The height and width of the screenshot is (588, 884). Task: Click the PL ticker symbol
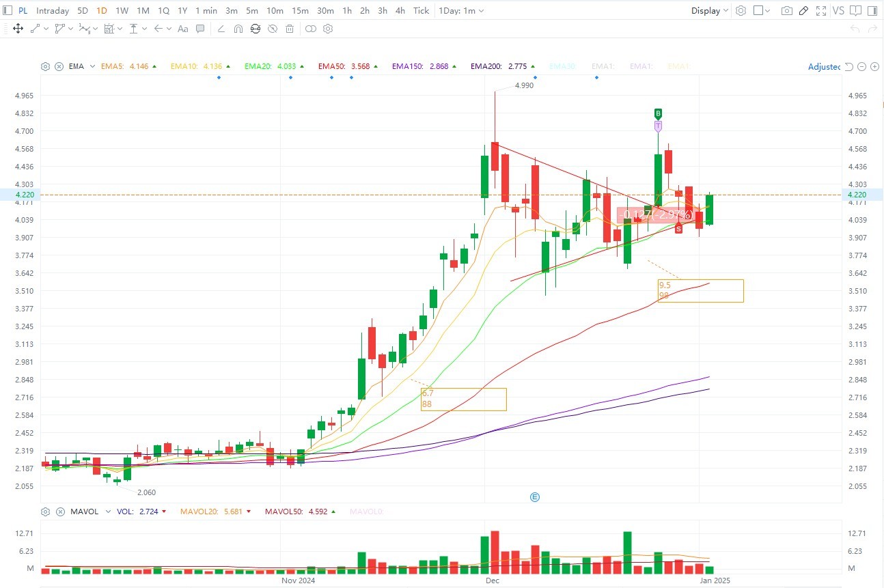click(24, 10)
